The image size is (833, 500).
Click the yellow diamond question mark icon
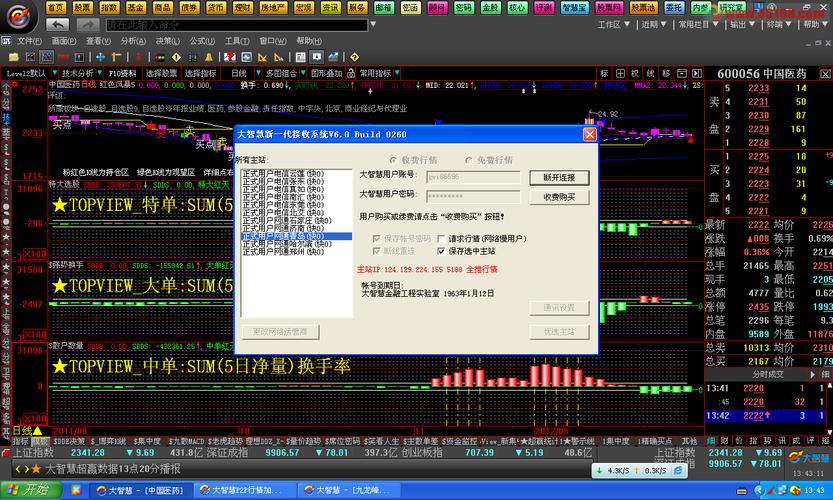354,57
